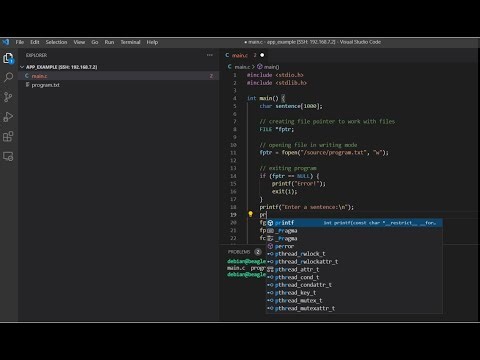Choose pthread_condattr_t suggestion
480x360 pixels.
pyautogui.click(x=354, y=285)
